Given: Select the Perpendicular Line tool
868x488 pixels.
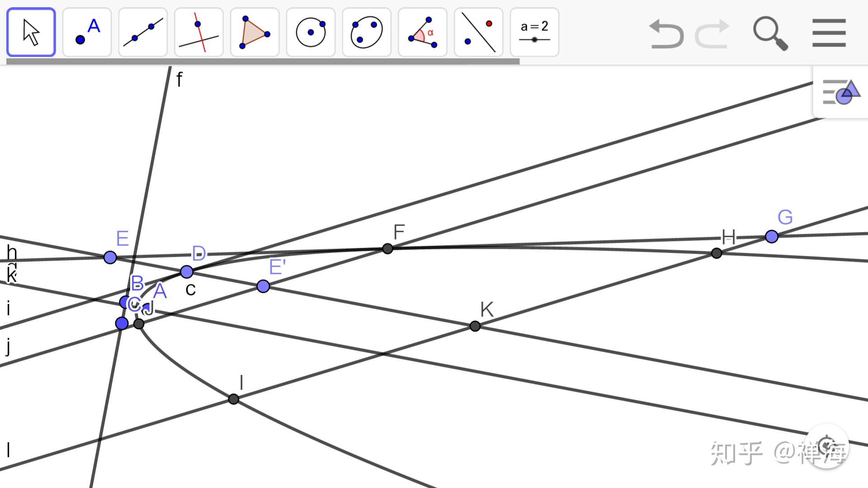Looking at the screenshot, I should pyautogui.click(x=199, y=32).
